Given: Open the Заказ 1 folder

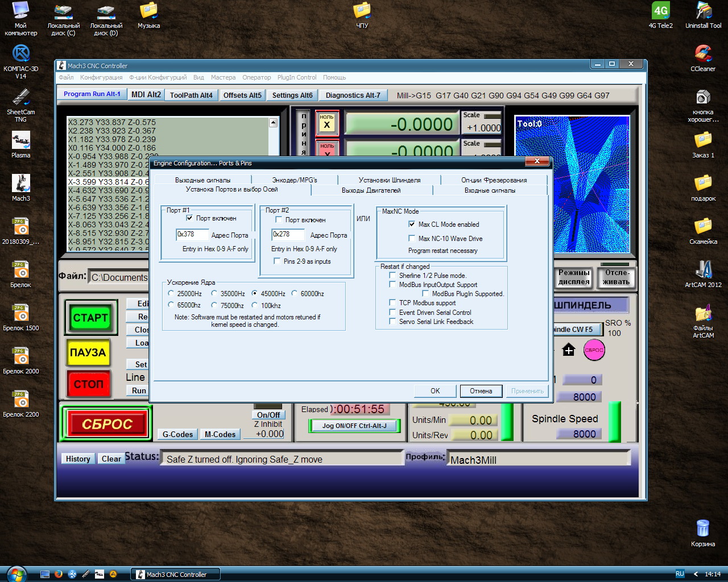Looking at the screenshot, I should point(703,145).
